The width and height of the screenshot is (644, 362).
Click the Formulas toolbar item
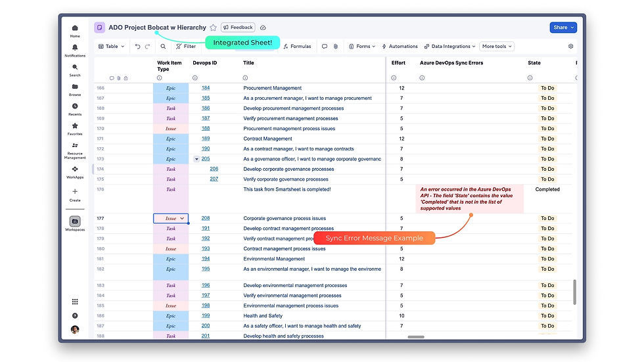tap(297, 47)
